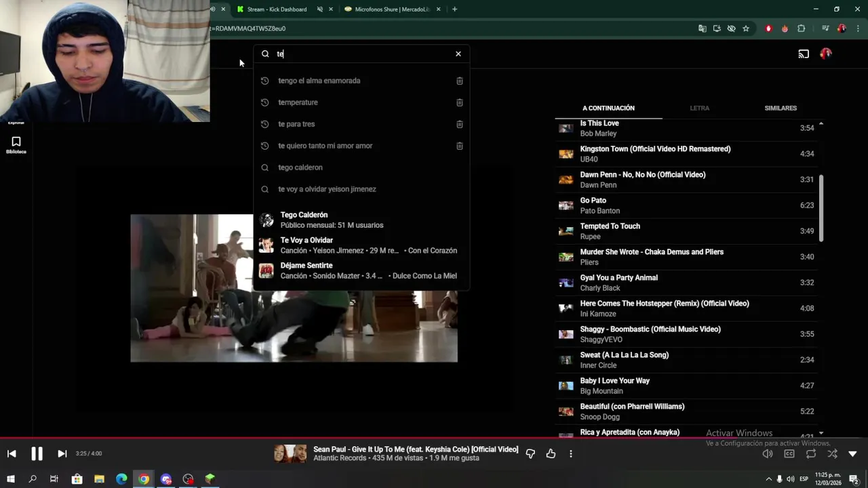The image size is (868, 488).
Task: Play "Baby I Love Your Way" by Big Mountain
Action: coord(686,386)
